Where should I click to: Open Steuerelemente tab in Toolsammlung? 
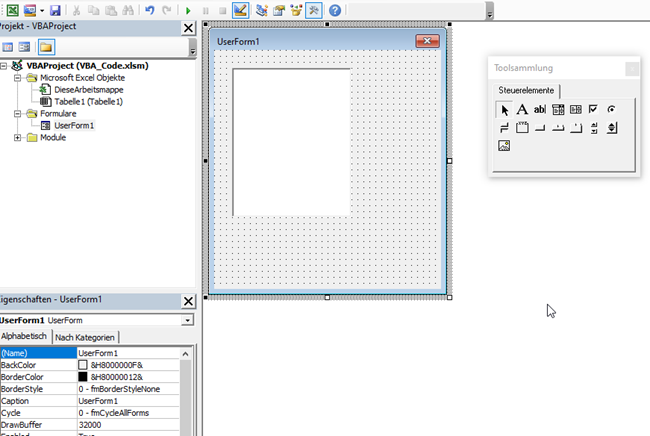pos(526,90)
